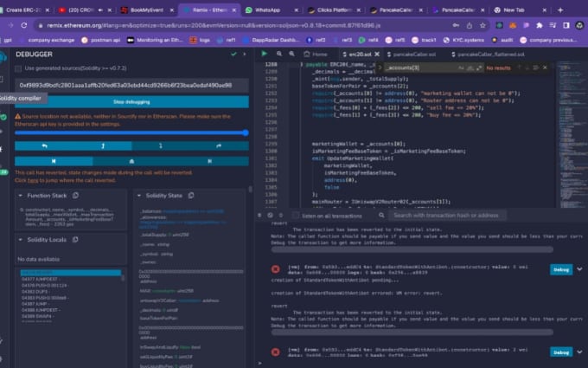The width and height of the screenshot is (588, 368).
Task: Bookmark this page with the star icon
Action: pos(483,25)
